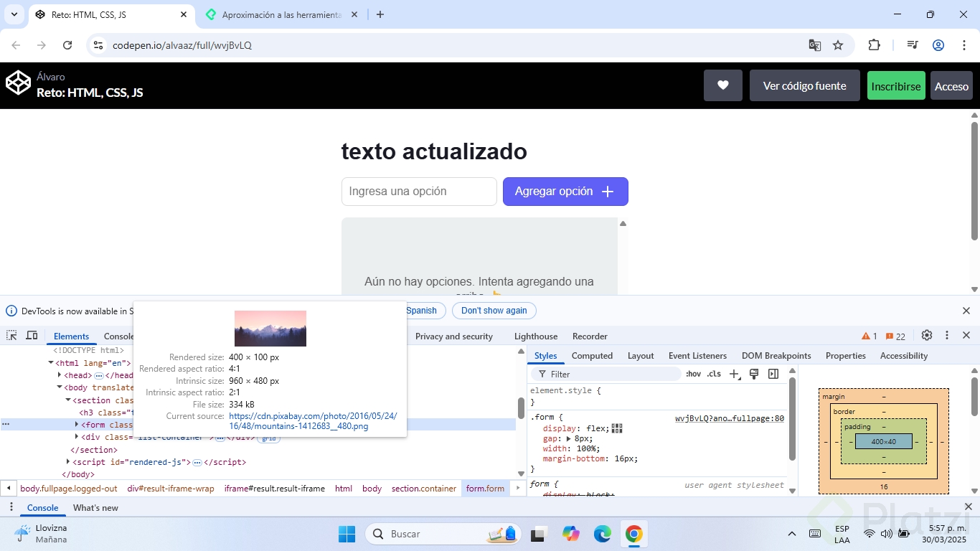Open the Google Translate icon in address bar
The width and height of the screenshot is (980, 551).
815,45
